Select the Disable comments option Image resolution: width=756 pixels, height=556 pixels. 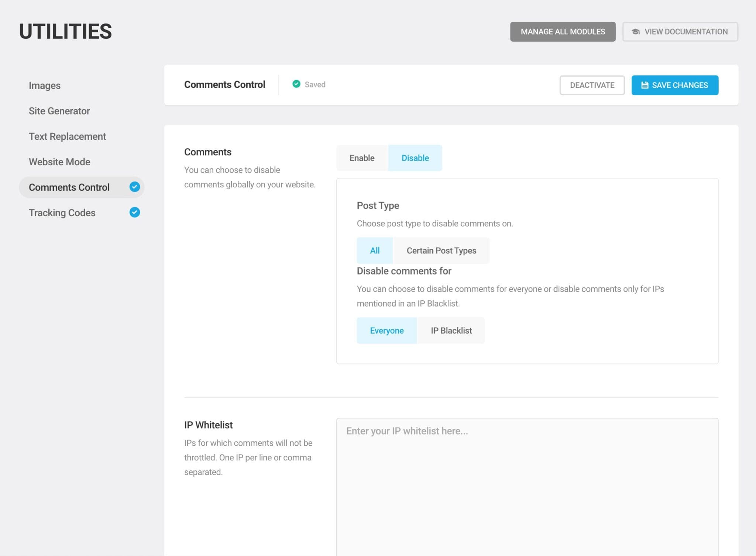[415, 158]
